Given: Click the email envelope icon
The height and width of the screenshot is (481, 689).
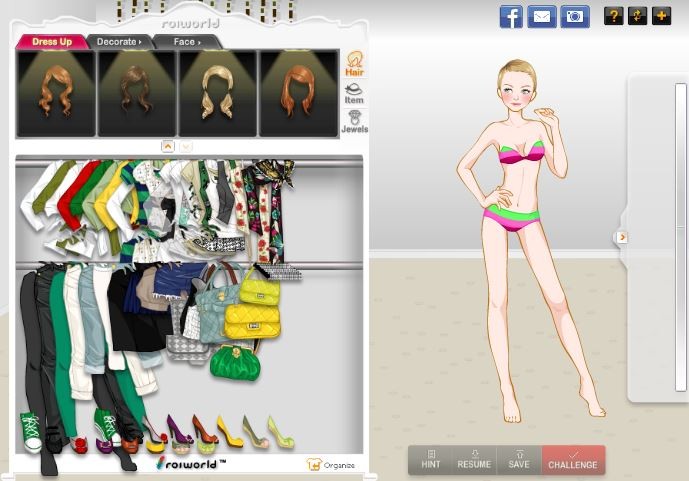Looking at the screenshot, I should [x=542, y=16].
